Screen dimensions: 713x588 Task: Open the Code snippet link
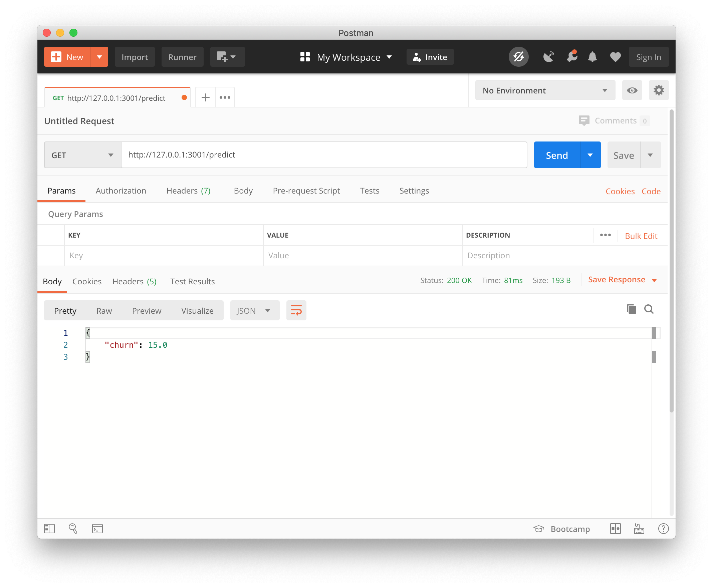[x=651, y=191]
